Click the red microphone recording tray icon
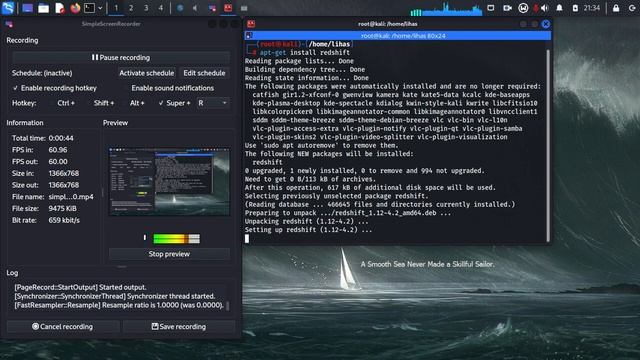Viewport: 640px width, 360px height. 536,8
